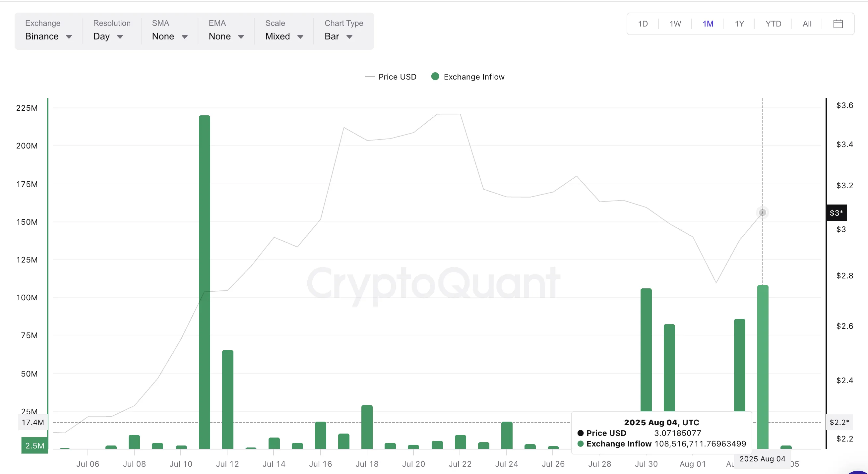Open the calendar date picker icon
Image resolution: width=868 pixels, height=474 pixels.
838,24
